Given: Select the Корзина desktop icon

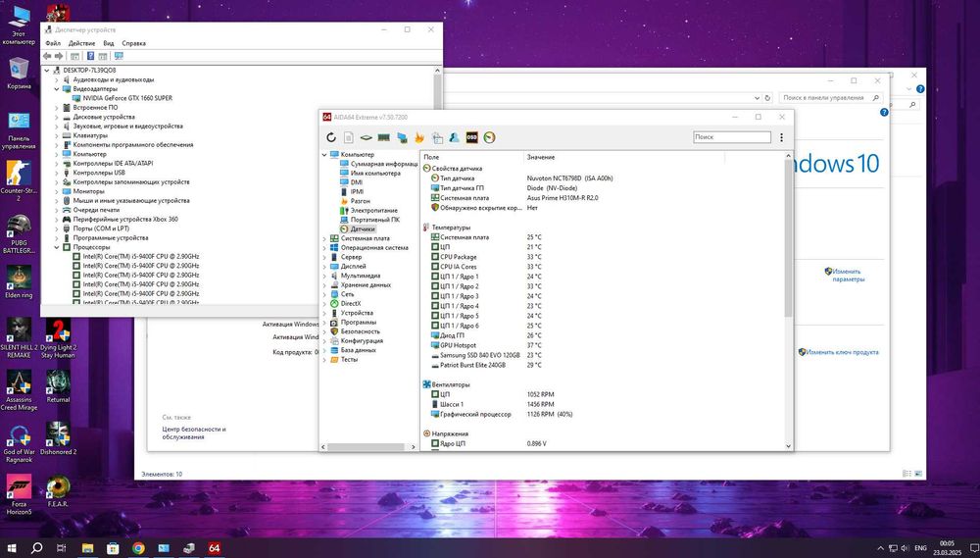Looking at the screenshot, I should point(19,74).
